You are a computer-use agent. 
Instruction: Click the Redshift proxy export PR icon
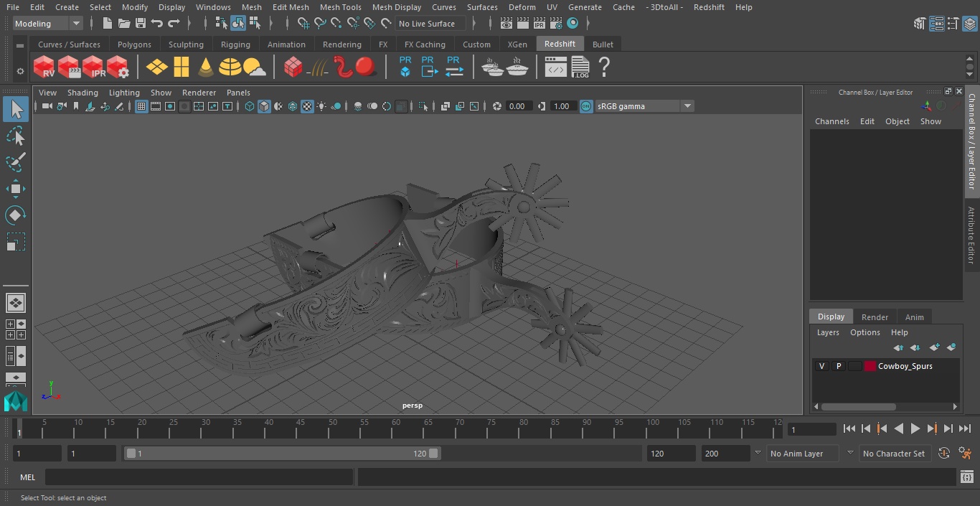[429, 67]
